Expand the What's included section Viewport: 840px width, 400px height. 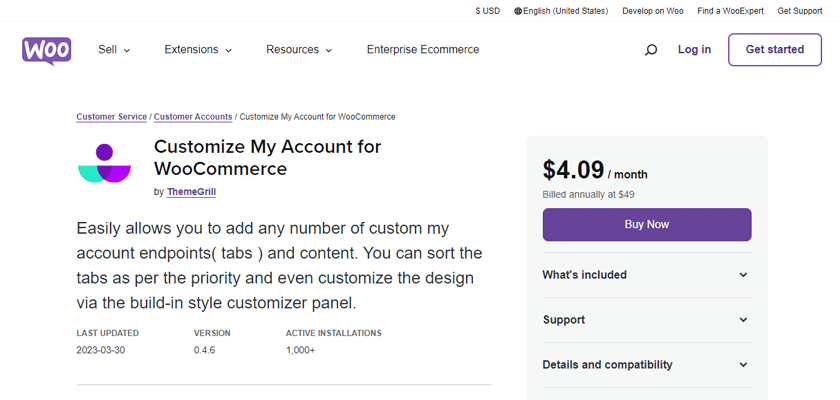(x=646, y=275)
